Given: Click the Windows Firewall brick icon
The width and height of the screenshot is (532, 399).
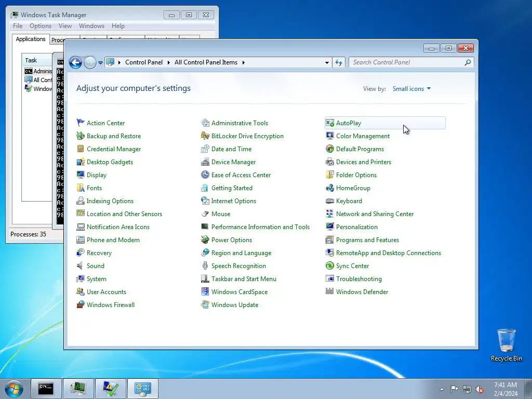Looking at the screenshot, I should (81, 304).
